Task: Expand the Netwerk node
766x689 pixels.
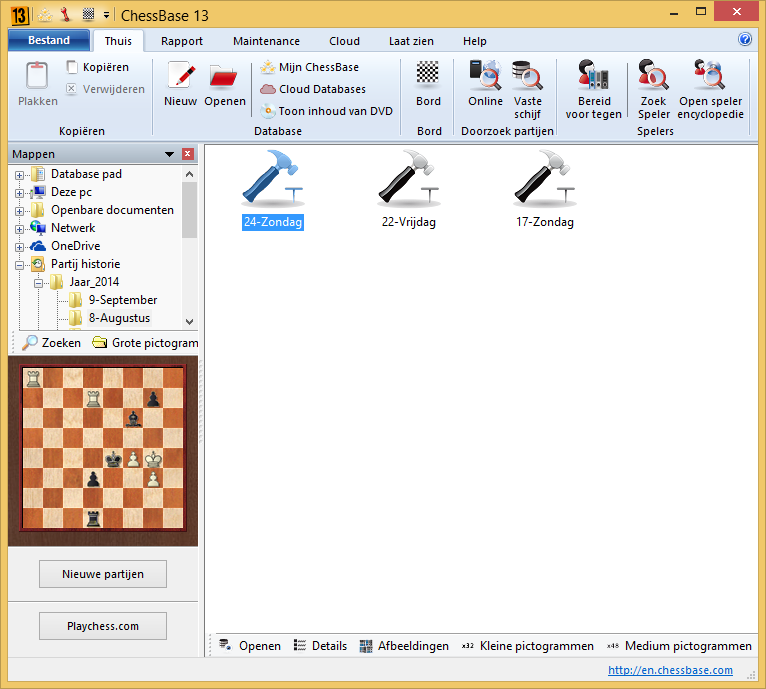Action: click(x=19, y=229)
